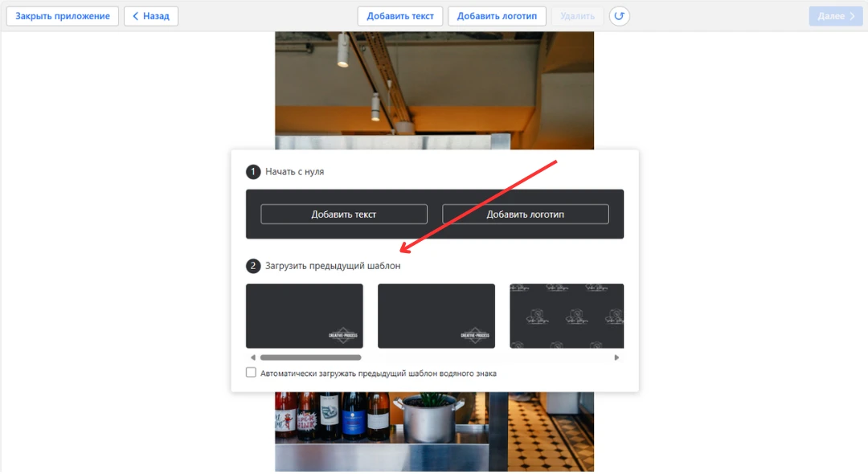Click Добавить текст in the top toolbar
The width and height of the screenshot is (868, 474).
400,16
